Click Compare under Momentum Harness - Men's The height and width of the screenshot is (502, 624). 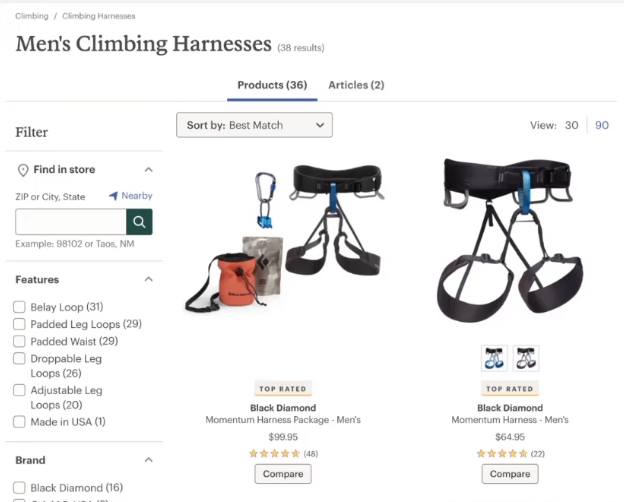click(510, 474)
